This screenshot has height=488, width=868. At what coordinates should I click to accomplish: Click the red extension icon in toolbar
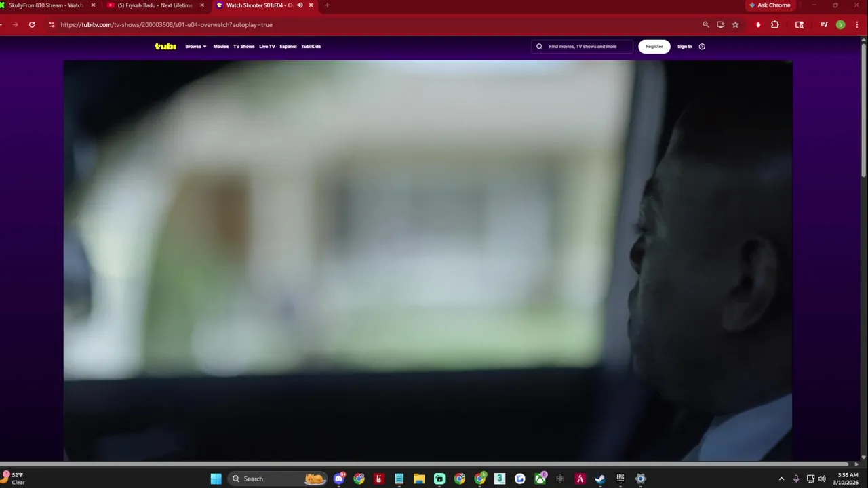pyautogui.click(x=758, y=24)
